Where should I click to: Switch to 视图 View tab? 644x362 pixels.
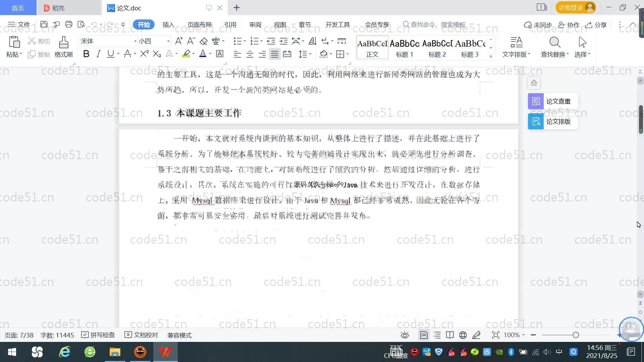coord(280,24)
